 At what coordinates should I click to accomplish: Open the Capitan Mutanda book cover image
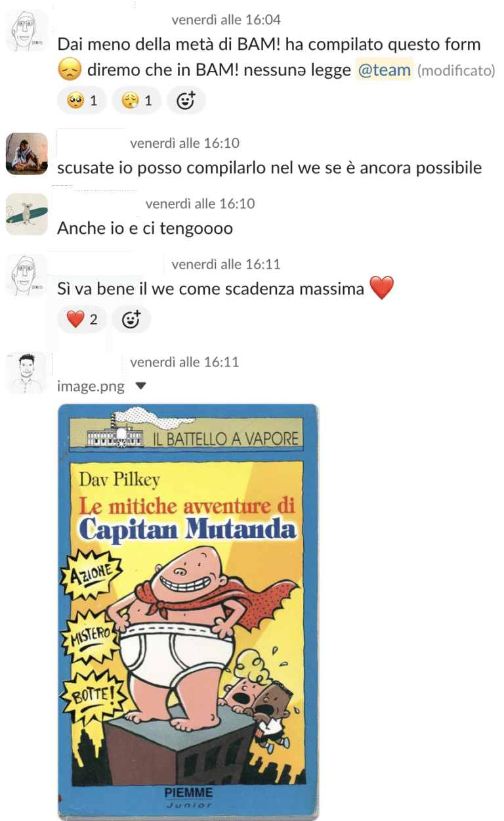click(x=188, y=611)
